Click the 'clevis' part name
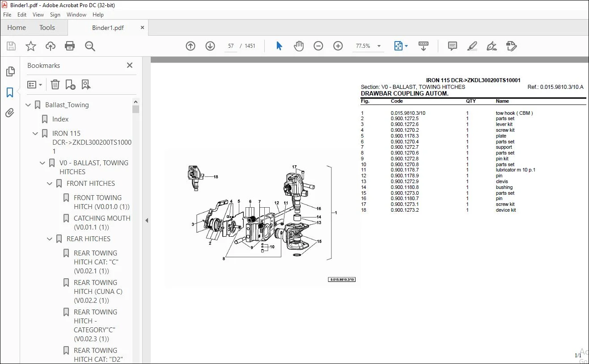 502,182
